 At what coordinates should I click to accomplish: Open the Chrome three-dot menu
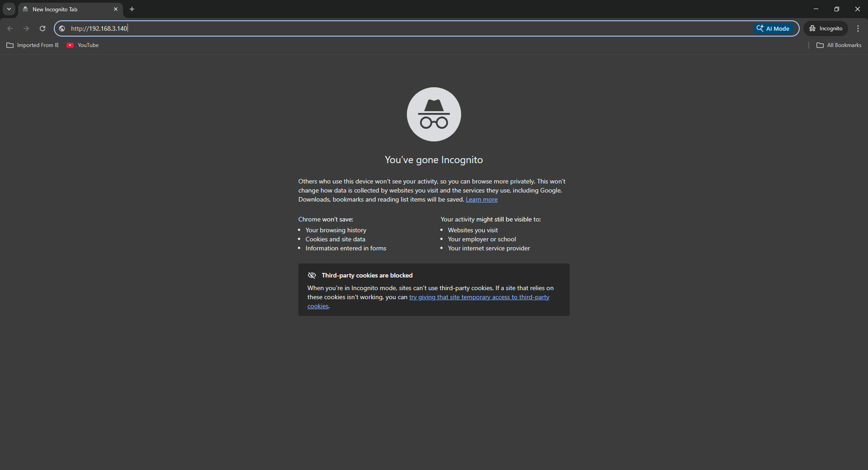tap(858, 28)
